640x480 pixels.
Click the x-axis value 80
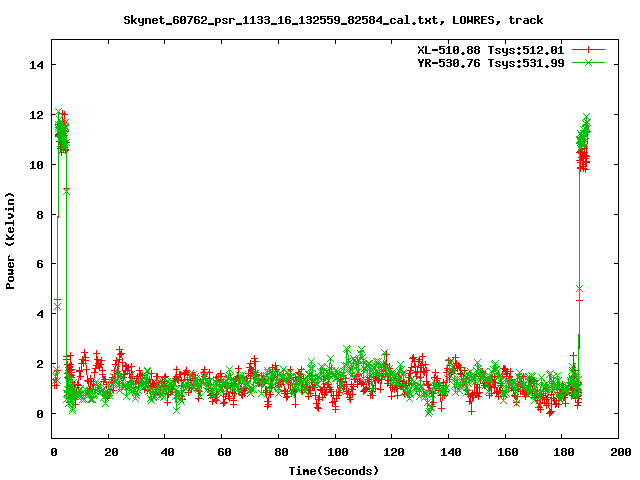(281, 452)
